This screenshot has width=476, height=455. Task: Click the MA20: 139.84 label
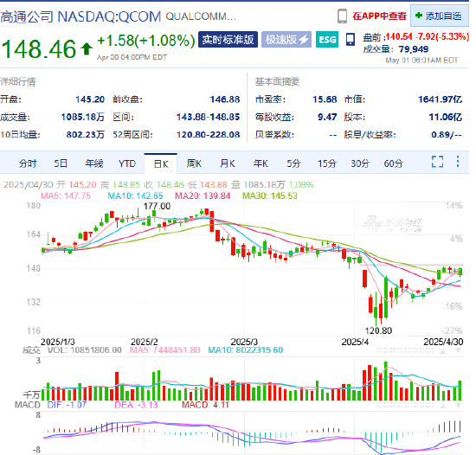203,196
